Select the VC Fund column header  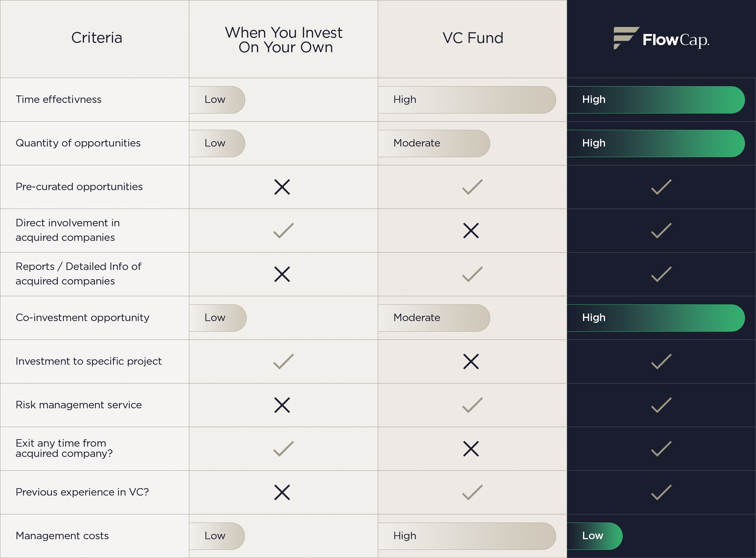(x=472, y=38)
